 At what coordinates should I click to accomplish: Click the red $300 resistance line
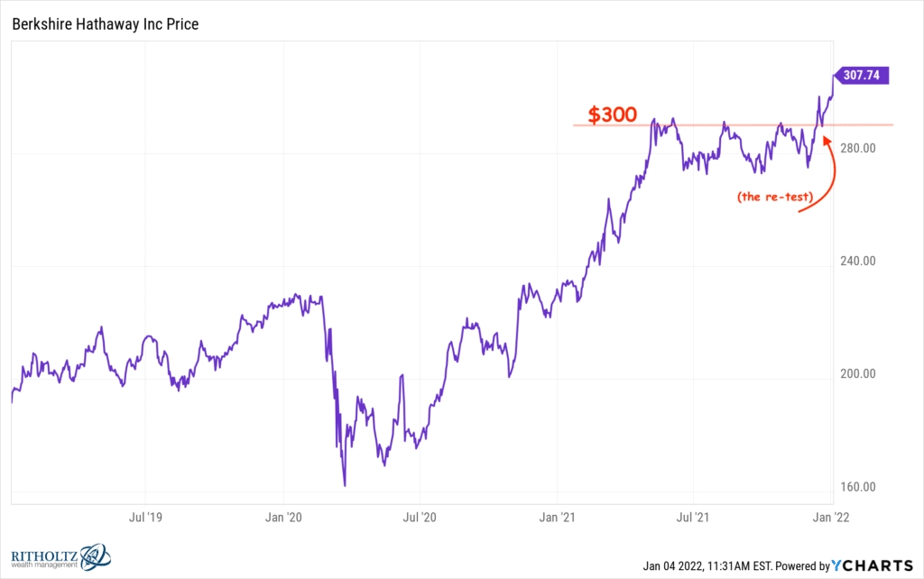click(x=733, y=124)
